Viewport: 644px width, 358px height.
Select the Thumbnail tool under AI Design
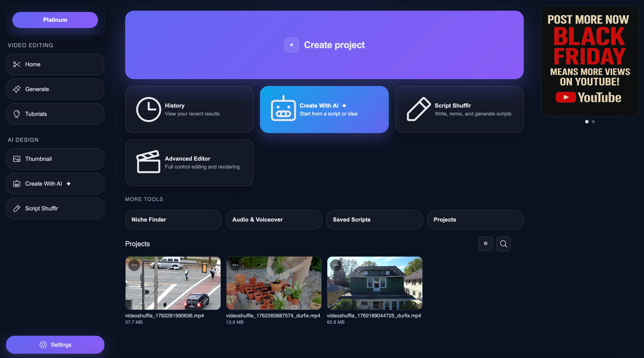coord(16,159)
